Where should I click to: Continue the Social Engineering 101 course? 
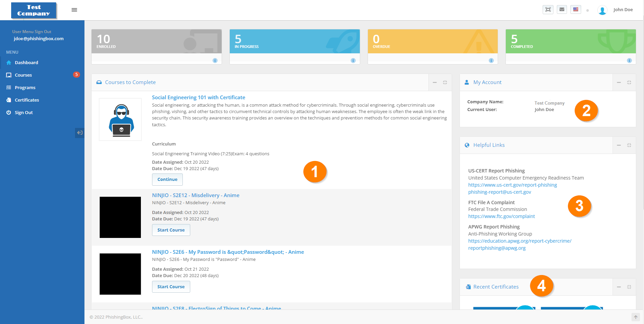pos(167,180)
